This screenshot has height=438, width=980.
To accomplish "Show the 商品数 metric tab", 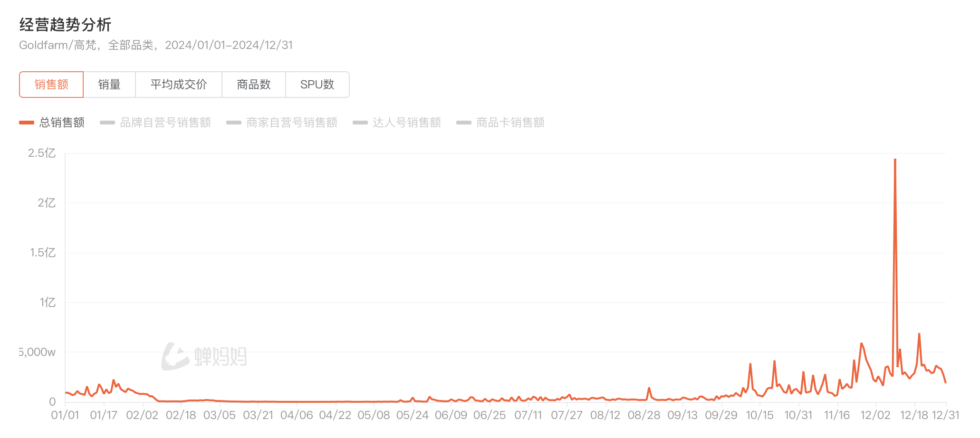I will 254,85.
